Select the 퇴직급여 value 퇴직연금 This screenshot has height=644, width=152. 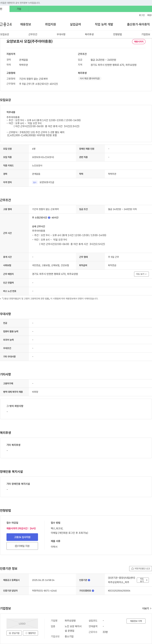112,265
